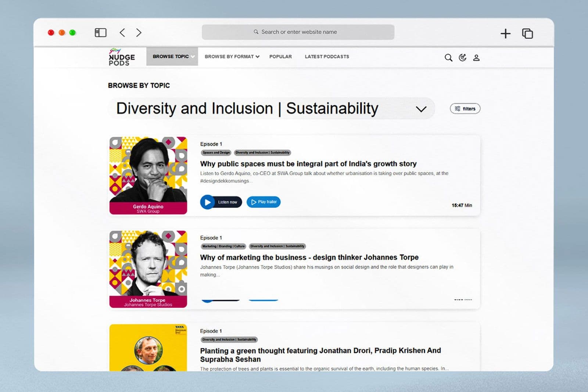Click Episode 1 label of Gerdo Aquino card

pyautogui.click(x=211, y=144)
